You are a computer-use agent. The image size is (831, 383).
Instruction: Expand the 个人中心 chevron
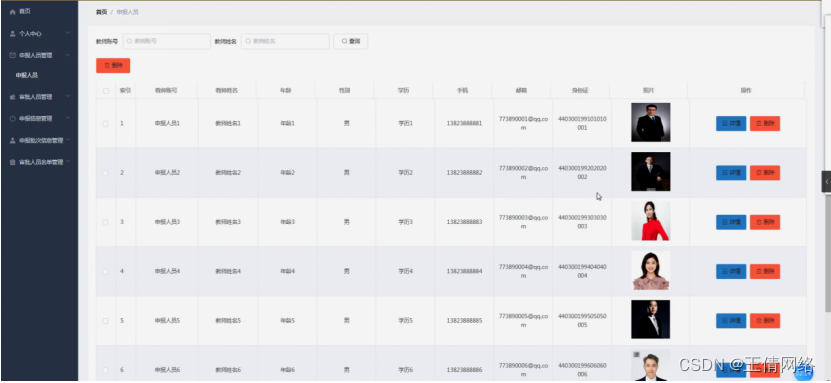tap(68, 33)
